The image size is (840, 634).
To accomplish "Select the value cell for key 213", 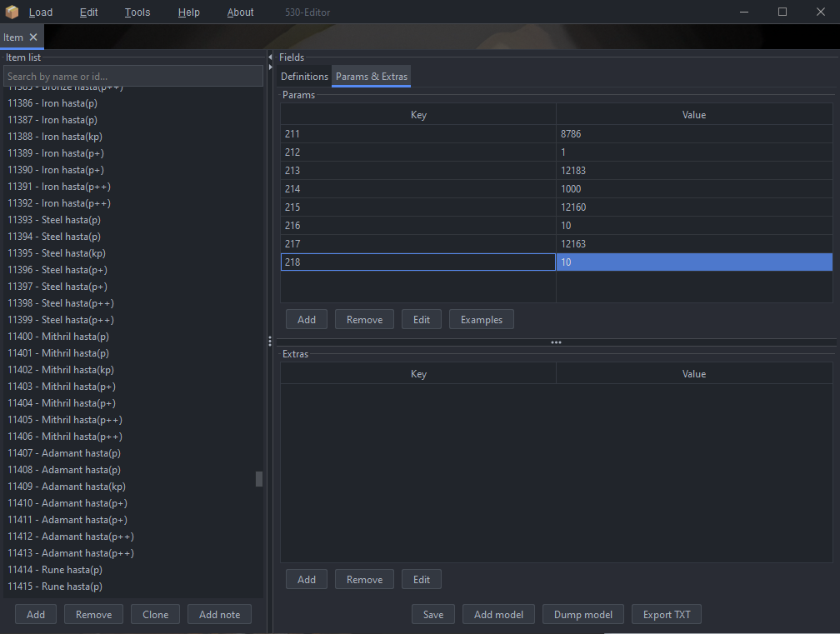I will tap(693, 171).
